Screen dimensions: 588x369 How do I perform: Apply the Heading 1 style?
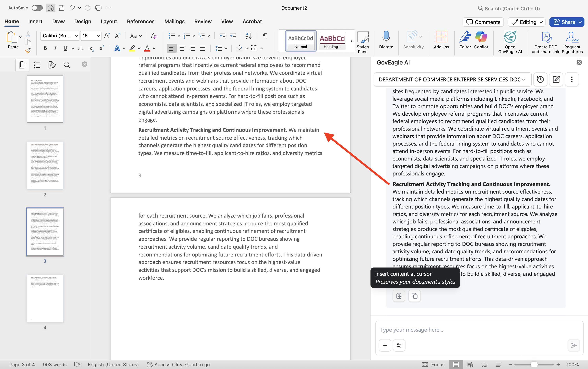click(332, 41)
